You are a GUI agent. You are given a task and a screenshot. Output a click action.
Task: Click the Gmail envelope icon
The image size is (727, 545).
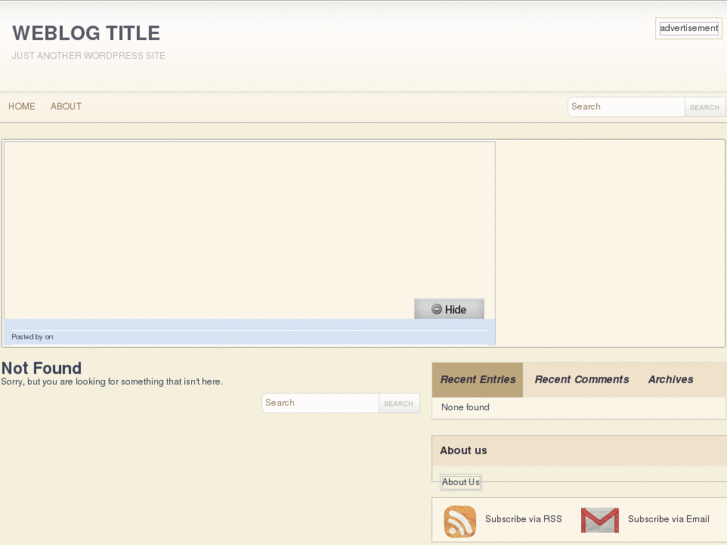point(599,520)
